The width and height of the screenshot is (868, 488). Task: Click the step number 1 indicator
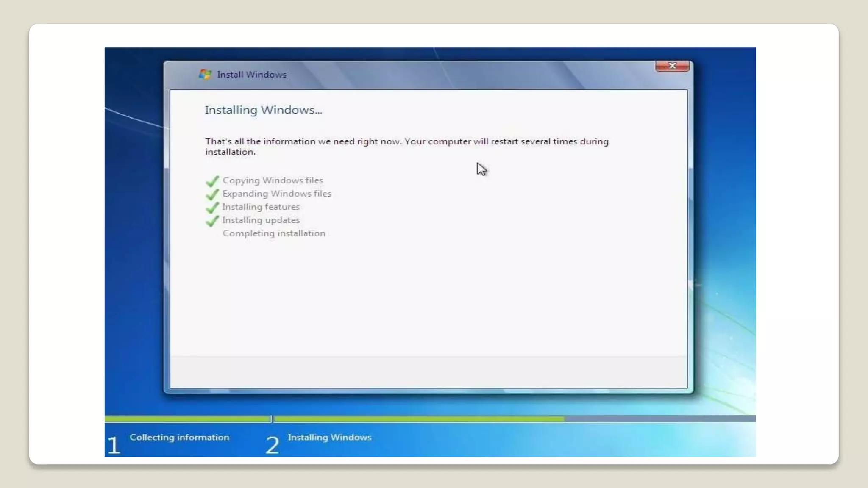point(114,445)
